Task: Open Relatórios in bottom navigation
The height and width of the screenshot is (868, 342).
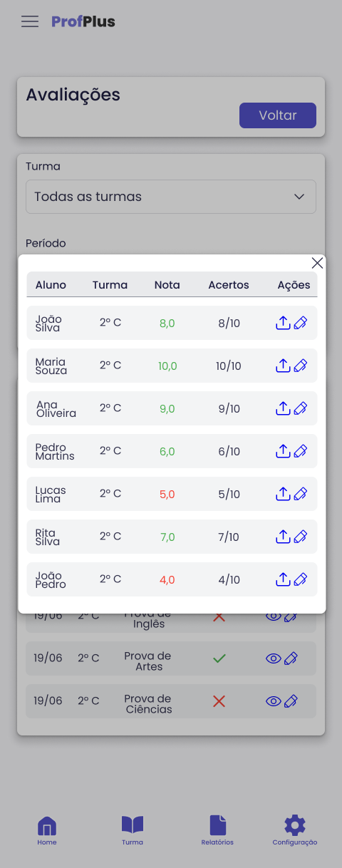Action: coord(217,831)
